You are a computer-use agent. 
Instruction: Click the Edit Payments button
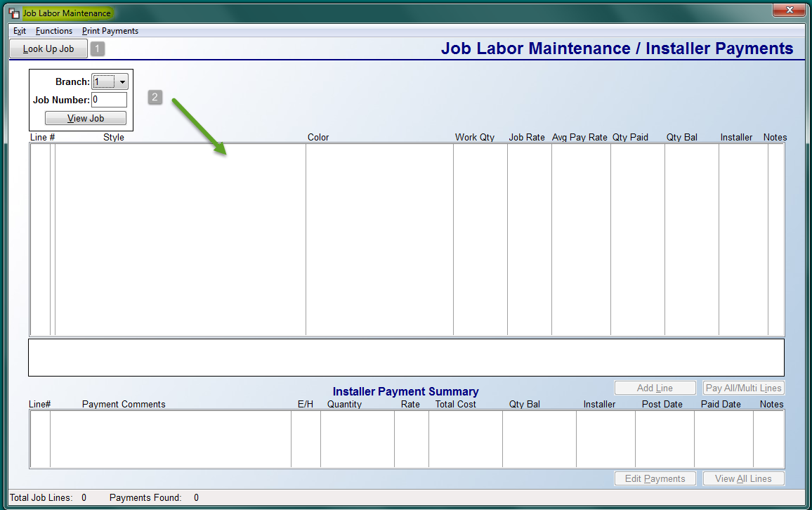tap(655, 478)
